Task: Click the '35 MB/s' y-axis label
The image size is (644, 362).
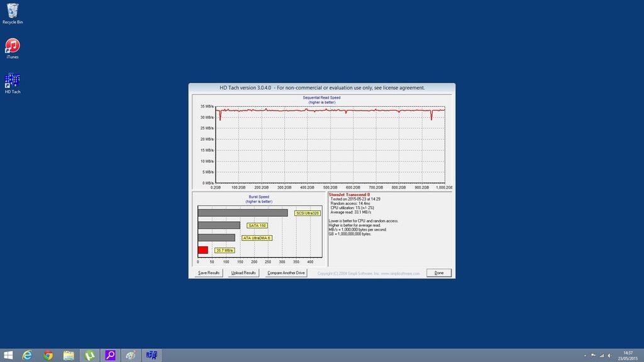Action: [207, 106]
